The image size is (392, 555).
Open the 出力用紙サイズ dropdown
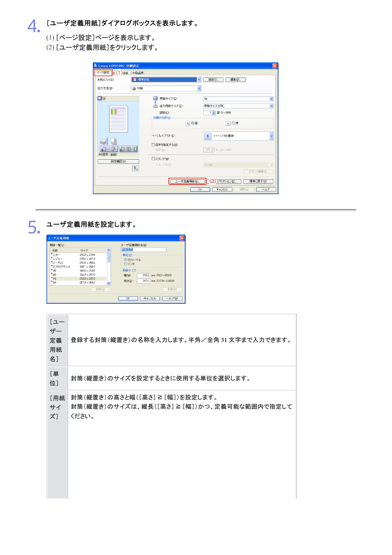coord(238,106)
